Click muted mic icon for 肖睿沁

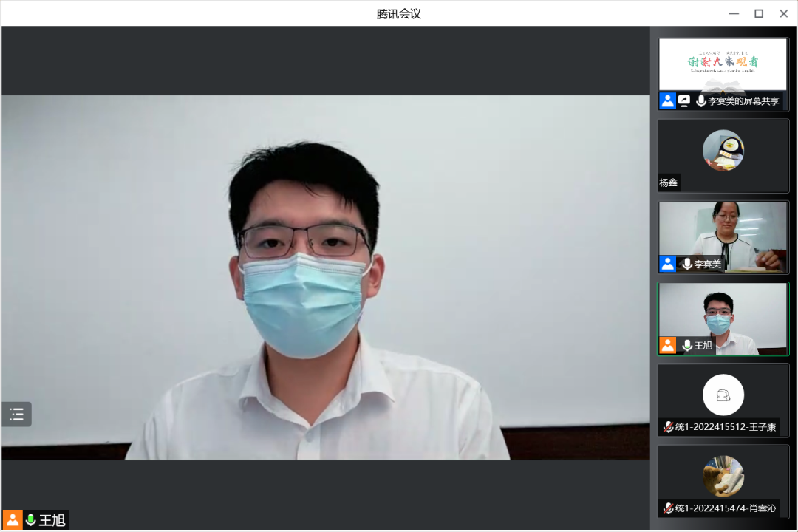click(x=668, y=508)
